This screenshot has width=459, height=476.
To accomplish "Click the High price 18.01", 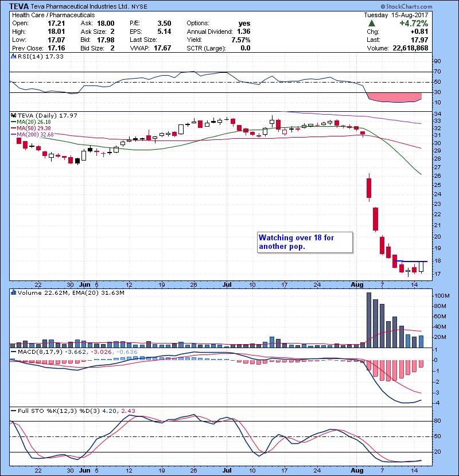I will tap(56, 32).
